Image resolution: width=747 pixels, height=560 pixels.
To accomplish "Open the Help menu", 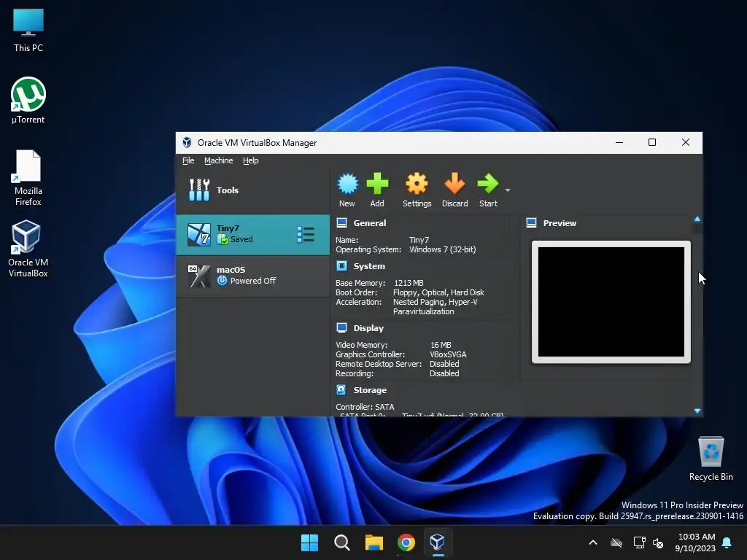I will (x=251, y=160).
